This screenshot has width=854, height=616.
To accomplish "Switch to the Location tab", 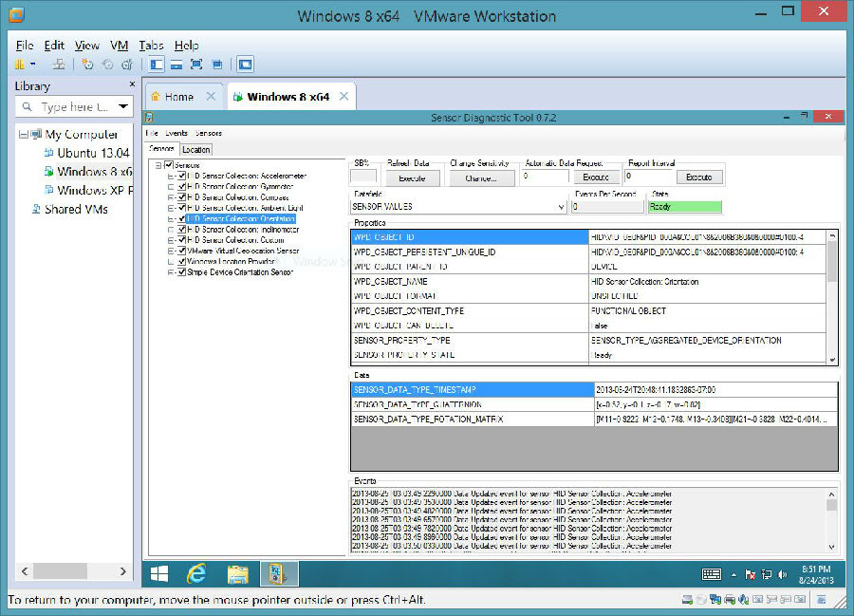I will (196, 149).
